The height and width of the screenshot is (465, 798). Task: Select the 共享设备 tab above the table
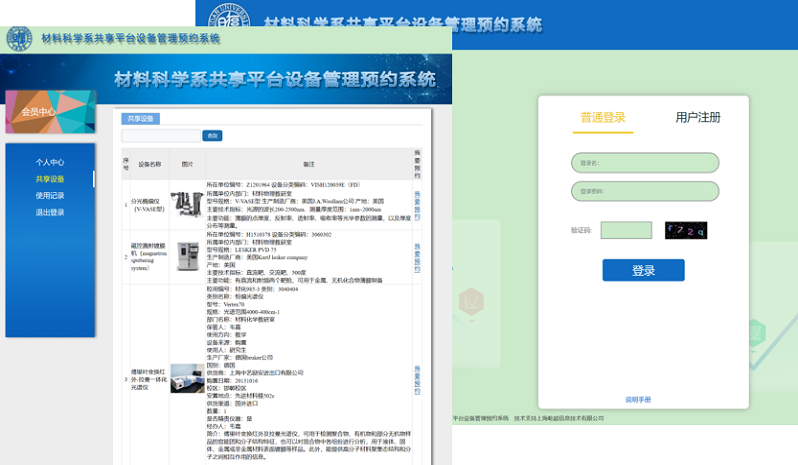[139, 119]
